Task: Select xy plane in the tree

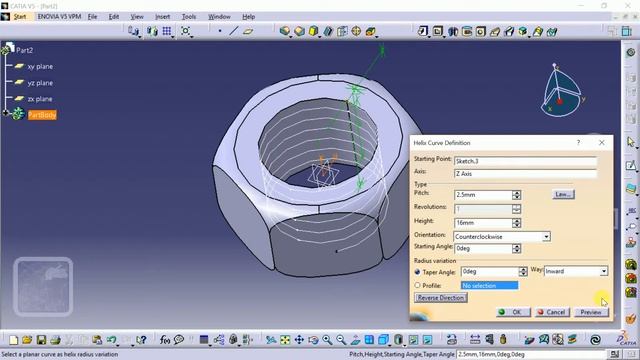Action: (40, 67)
